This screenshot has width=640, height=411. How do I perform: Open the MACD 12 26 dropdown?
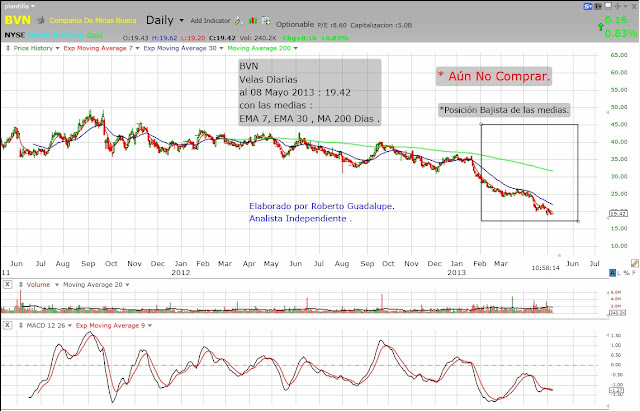click(x=49, y=325)
